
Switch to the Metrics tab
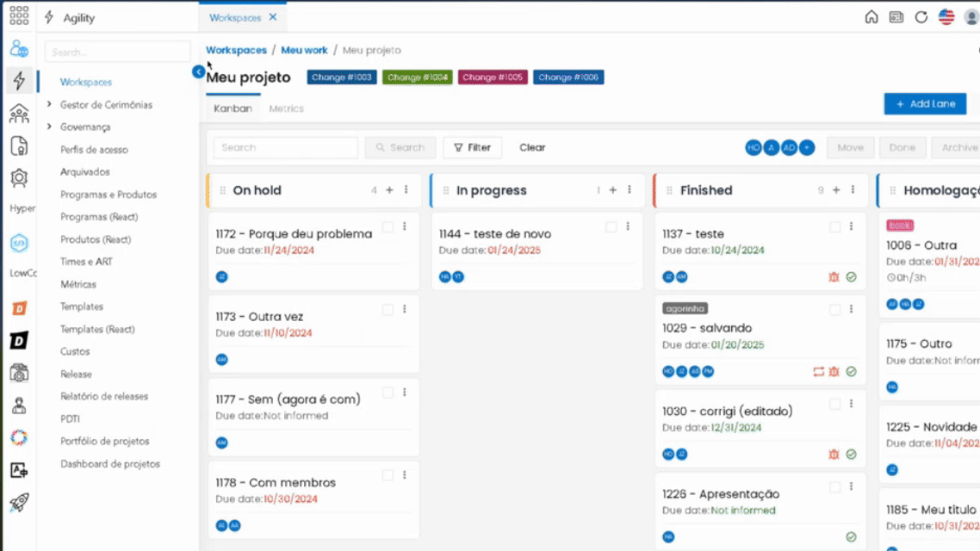click(286, 108)
